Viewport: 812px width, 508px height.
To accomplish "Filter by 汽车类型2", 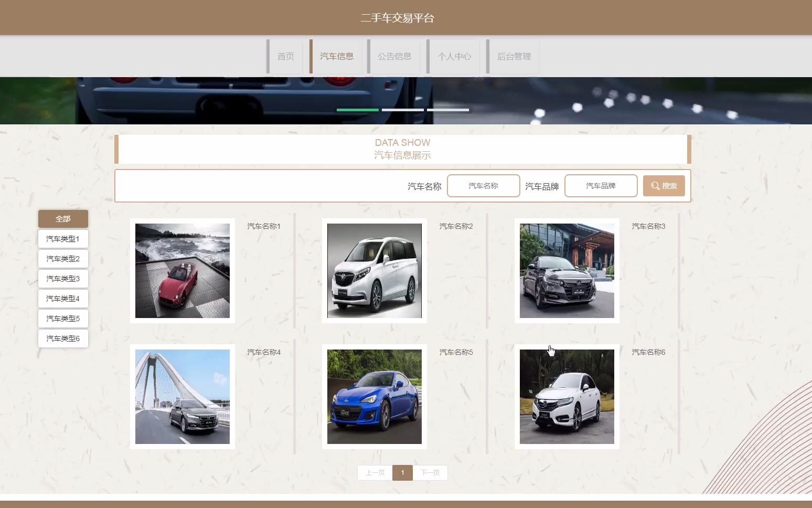I will tap(63, 259).
